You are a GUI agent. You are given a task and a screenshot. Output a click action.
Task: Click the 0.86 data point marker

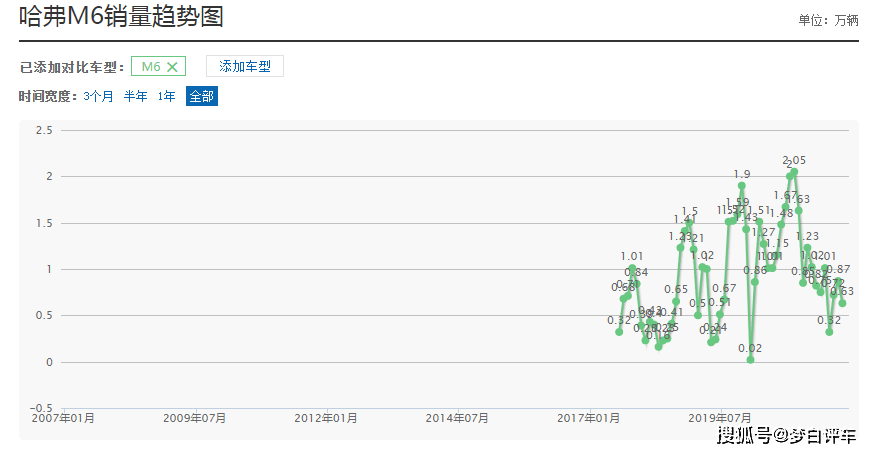click(755, 282)
